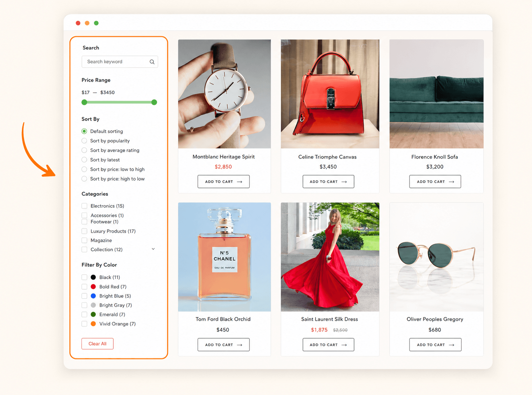Image resolution: width=532 pixels, height=395 pixels.
Task: Focus the Search keyword field
Action: pyautogui.click(x=119, y=62)
